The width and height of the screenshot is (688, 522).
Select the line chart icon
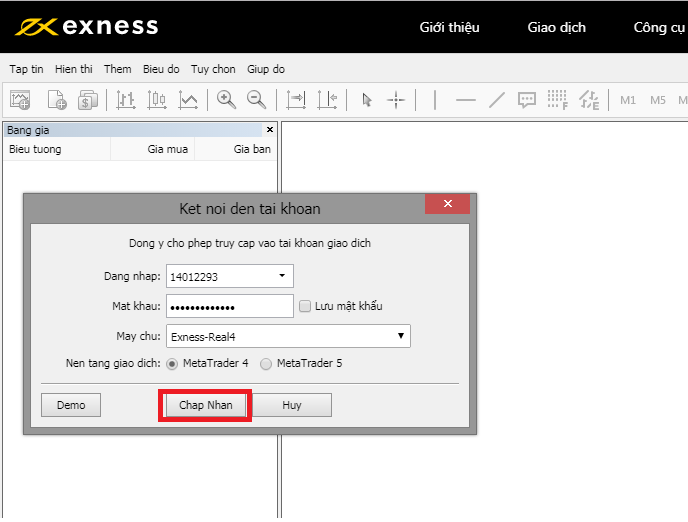(188, 99)
